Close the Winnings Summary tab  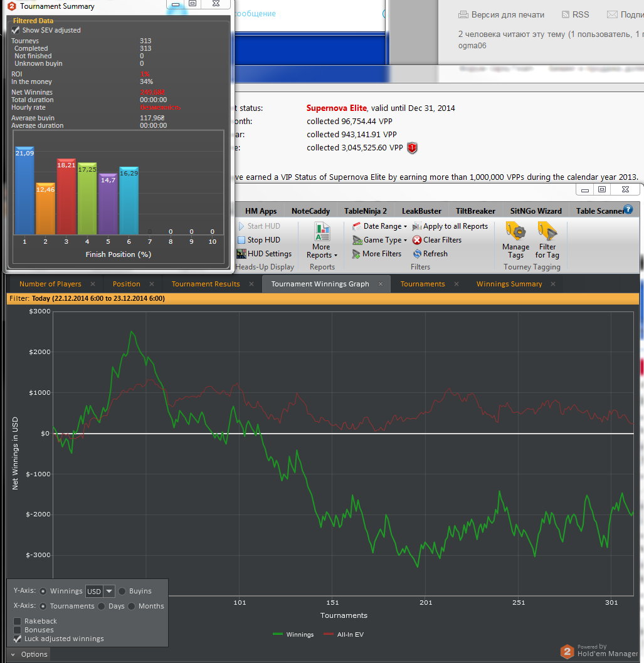[552, 284]
